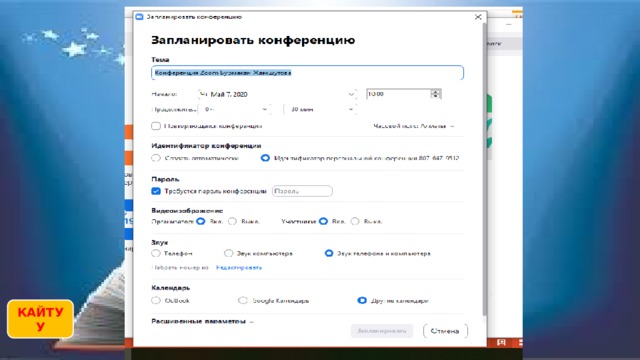Select 'Другие календари' calendar option
This screenshot has width=640, height=360.
(x=362, y=300)
